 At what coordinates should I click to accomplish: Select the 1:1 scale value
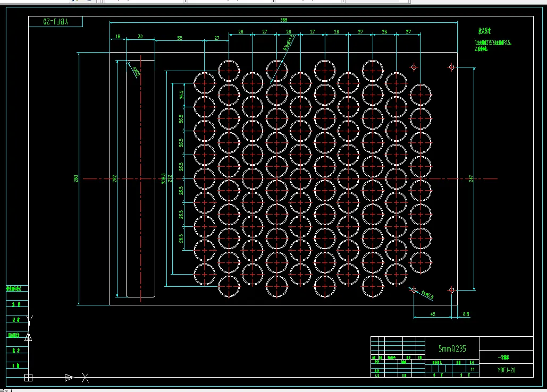click(x=473, y=369)
